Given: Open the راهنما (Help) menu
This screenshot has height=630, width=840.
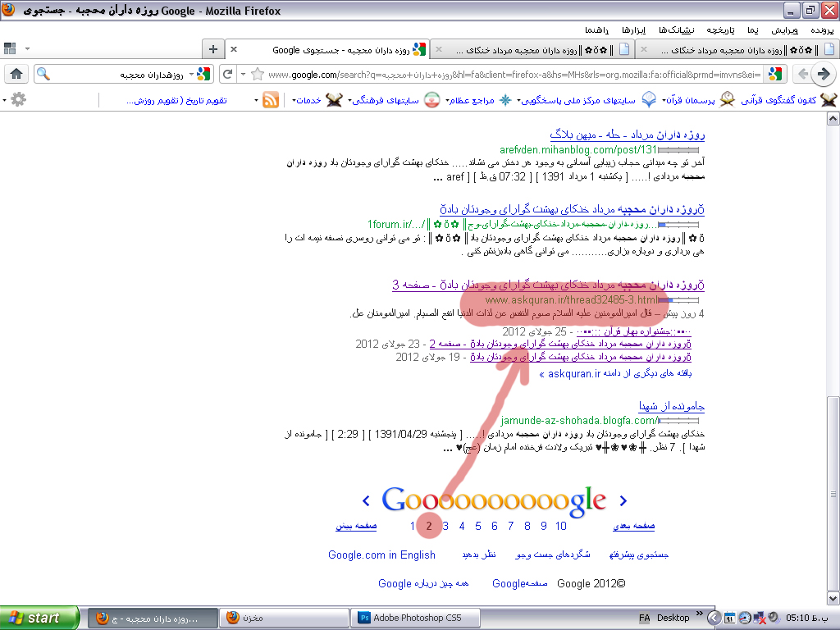Looking at the screenshot, I should tap(597, 30).
